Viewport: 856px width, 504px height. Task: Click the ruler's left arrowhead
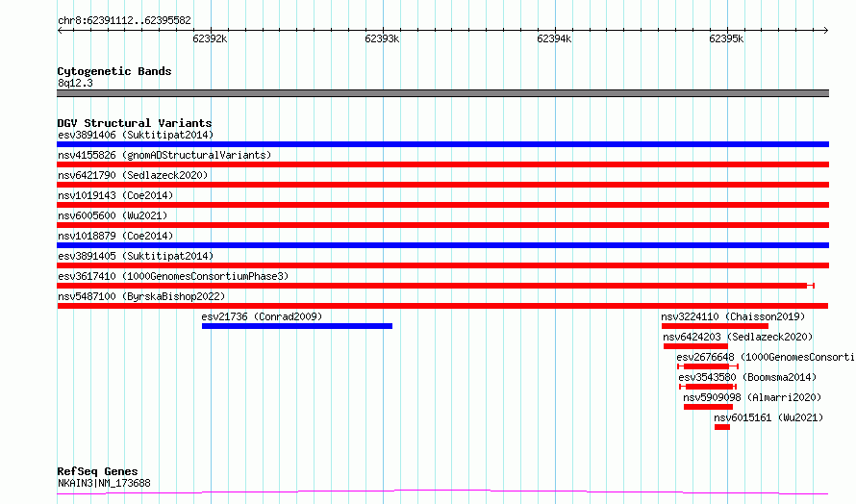(x=60, y=31)
